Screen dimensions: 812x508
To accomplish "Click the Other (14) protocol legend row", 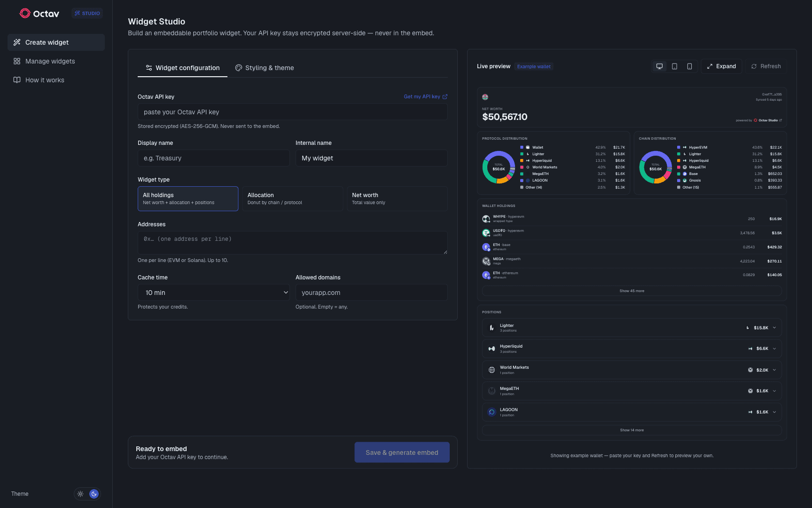I will [x=572, y=188].
